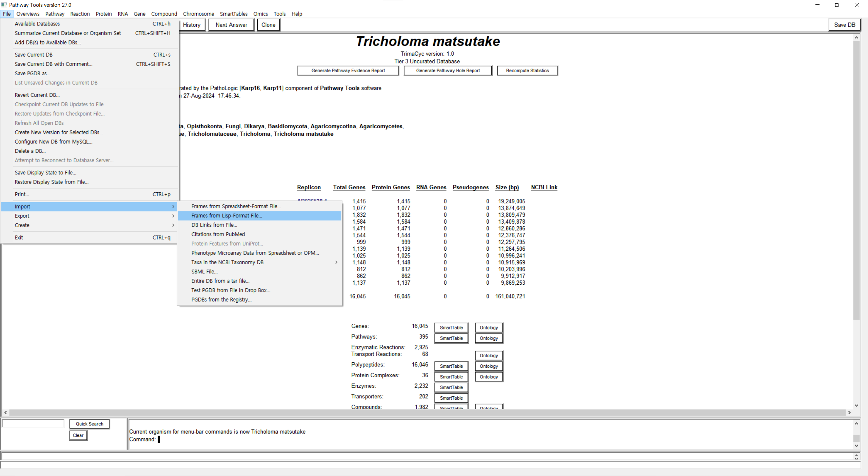
Task: Select Save Current DB with Comment
Action: pyautogui.click(x=90, y=64)
